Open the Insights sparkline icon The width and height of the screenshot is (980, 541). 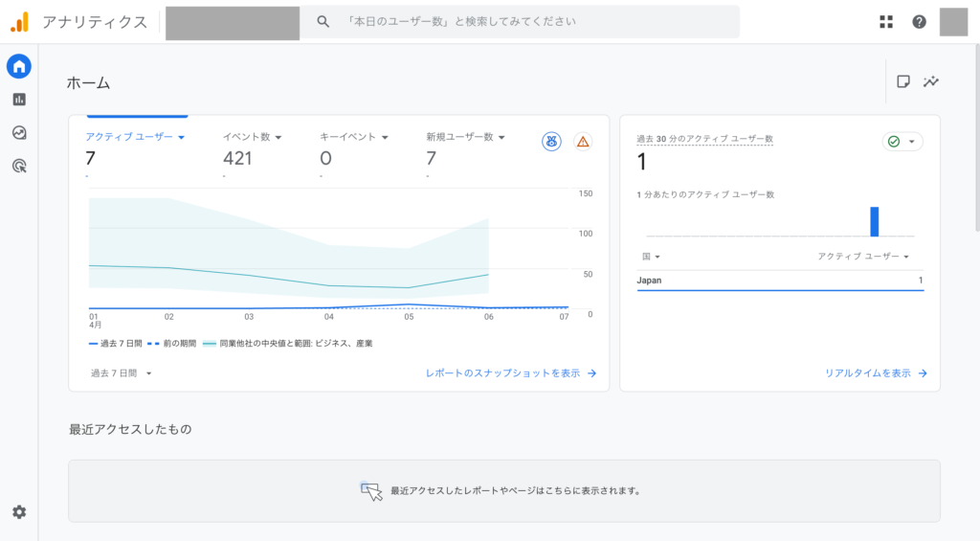click(x=931, y=82)
